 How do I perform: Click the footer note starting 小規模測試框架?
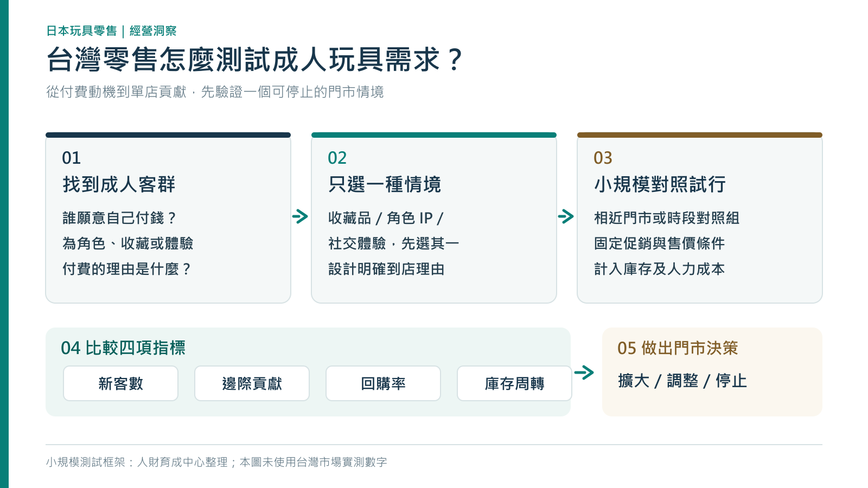[216, 462]
